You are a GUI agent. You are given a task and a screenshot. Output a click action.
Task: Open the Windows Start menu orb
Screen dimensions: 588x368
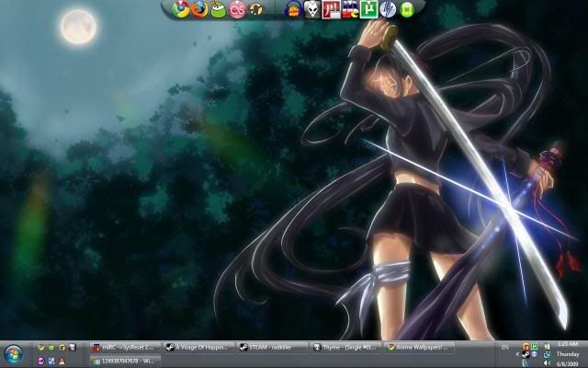click(x=13, y=352)
